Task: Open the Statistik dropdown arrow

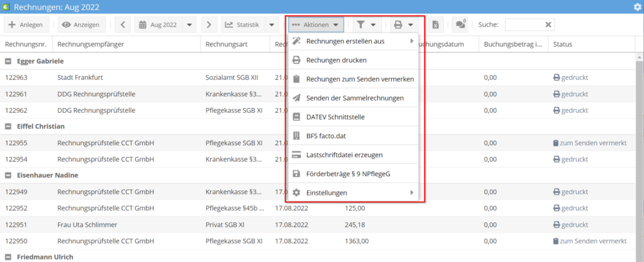Action: pos(271,25)
